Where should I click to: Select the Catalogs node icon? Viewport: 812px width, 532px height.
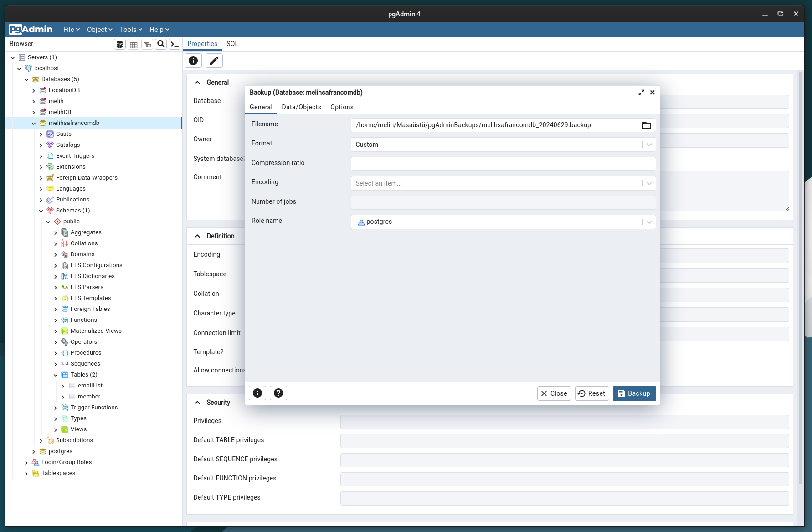pos(50,145)
